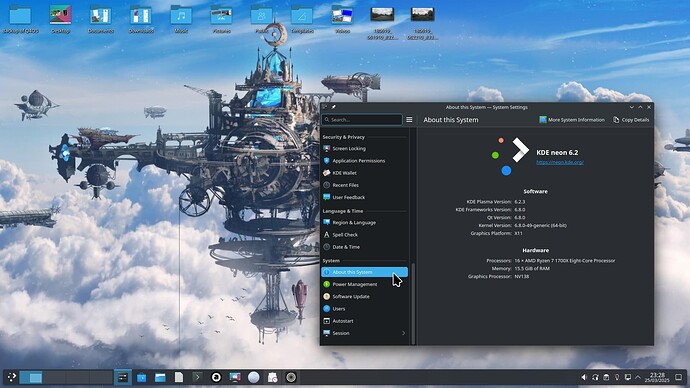Screen dimensions: 690x388
Task: Click the System Settings taskbar entry
Action: click(123, 377)
